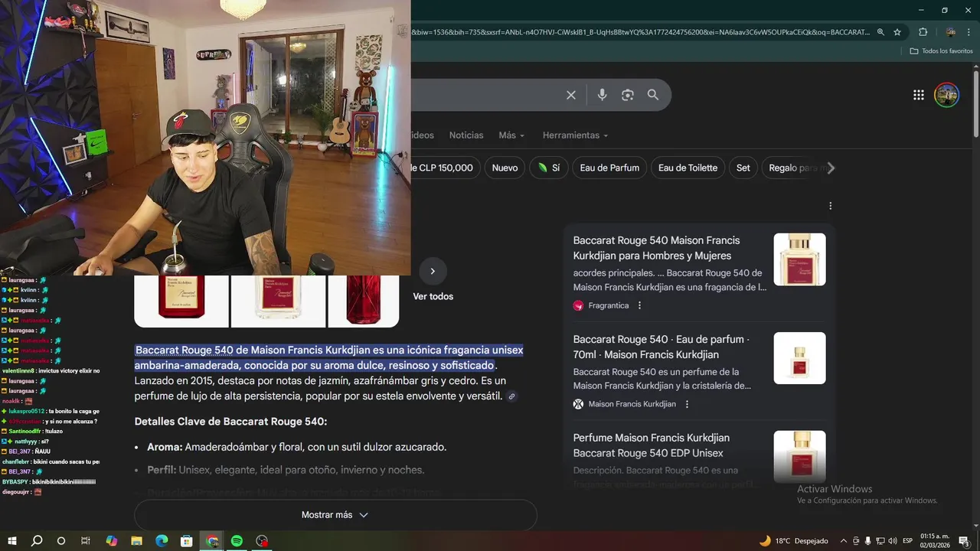Switch to Spotify in the taskbar

tap(237, 541)
